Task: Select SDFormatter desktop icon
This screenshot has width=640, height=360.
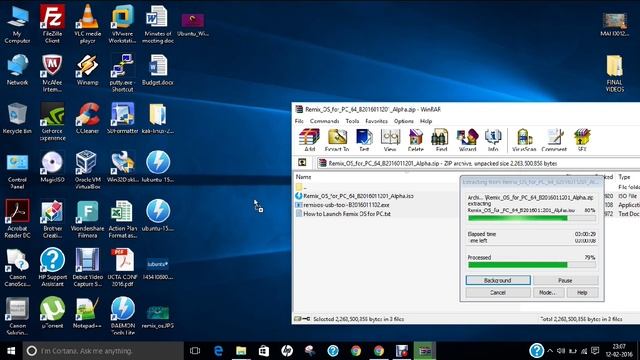Action: coord(122,118)
